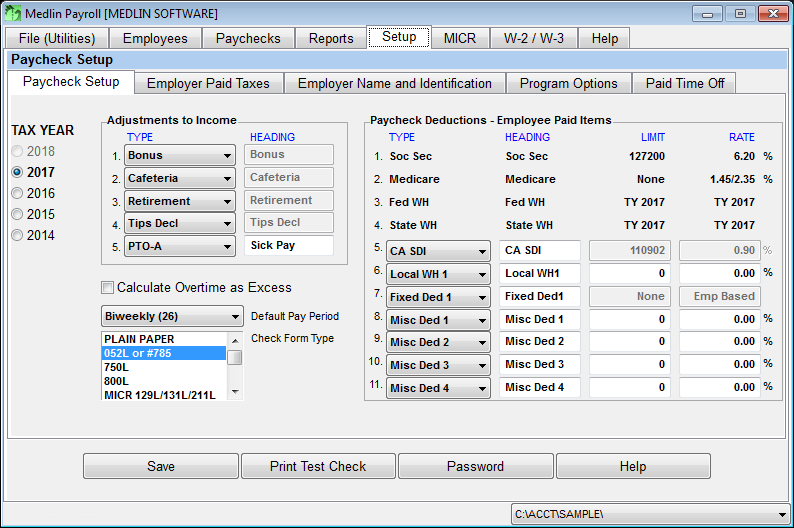Screen dimensions: 794x528
Task: Open the Misc Ded 2 type dropdown
Action: (438, 342)
